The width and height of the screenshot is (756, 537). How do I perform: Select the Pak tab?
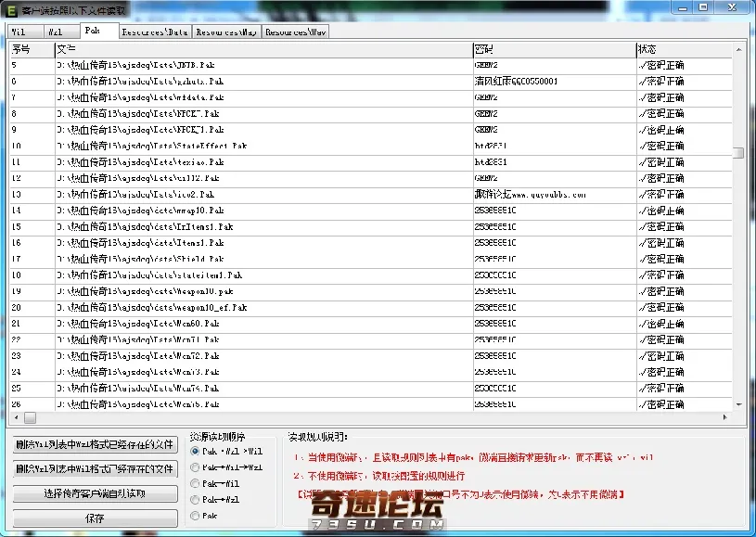[99, 31]
